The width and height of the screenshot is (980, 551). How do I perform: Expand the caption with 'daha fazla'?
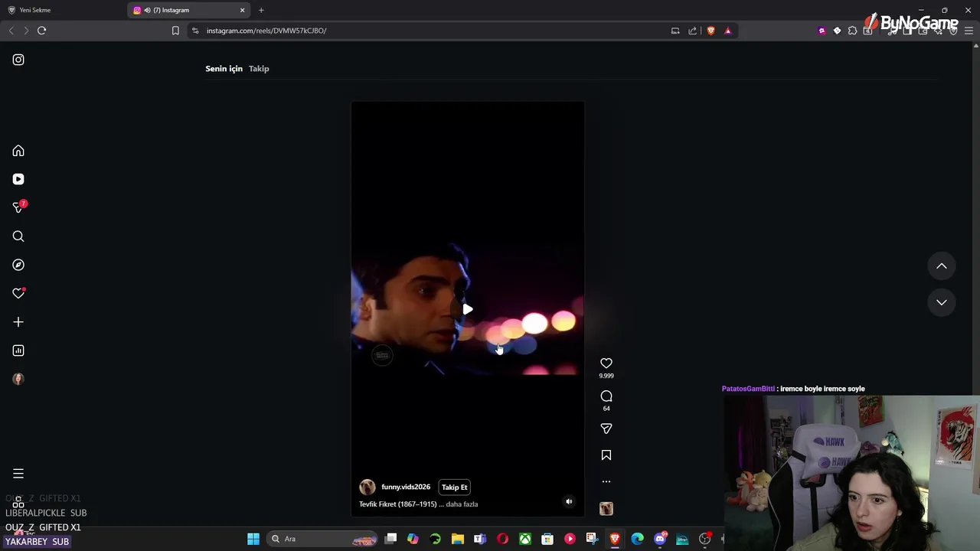(462, 504)
